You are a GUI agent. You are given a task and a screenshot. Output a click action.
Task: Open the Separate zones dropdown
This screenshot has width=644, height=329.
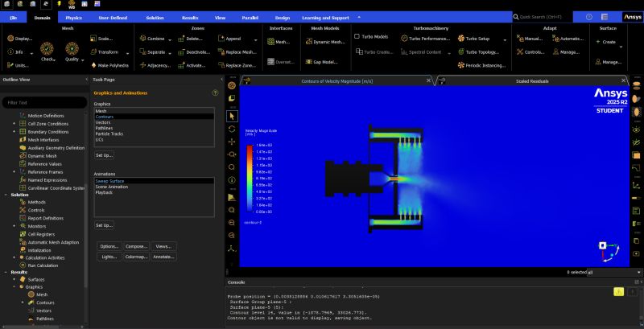click(170, 53)
